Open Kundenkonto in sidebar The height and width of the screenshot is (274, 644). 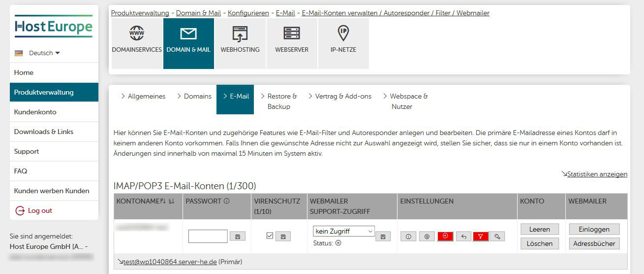[54, 112]
